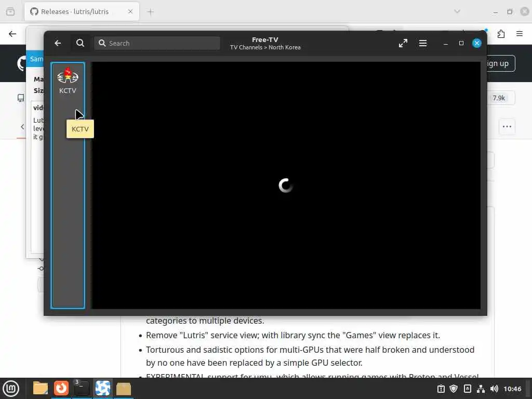Open the 10:46 clock calendar
The image size is (532, 399).
[x=512, y=389]
